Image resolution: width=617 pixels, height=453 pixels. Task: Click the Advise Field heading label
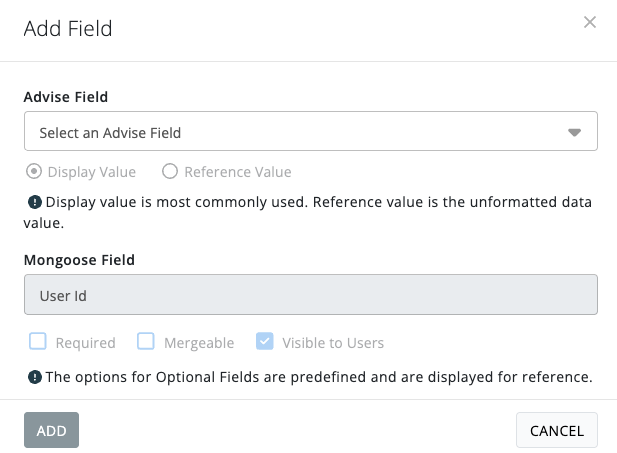click(66, 97)
